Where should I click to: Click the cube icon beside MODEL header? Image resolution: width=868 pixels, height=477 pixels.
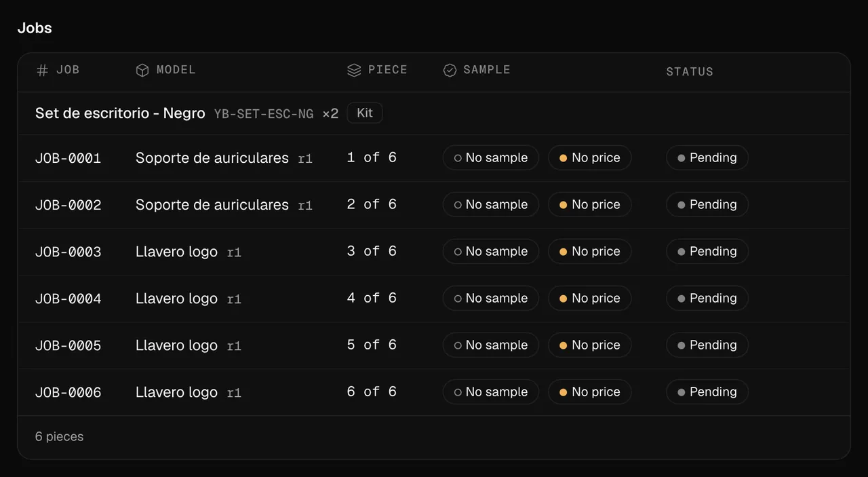[142, 71]
